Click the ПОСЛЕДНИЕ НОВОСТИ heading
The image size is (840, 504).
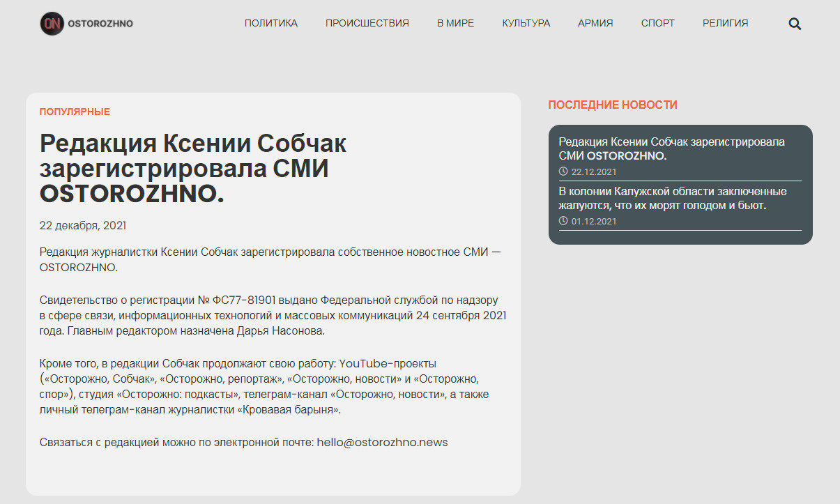point(613,105)
